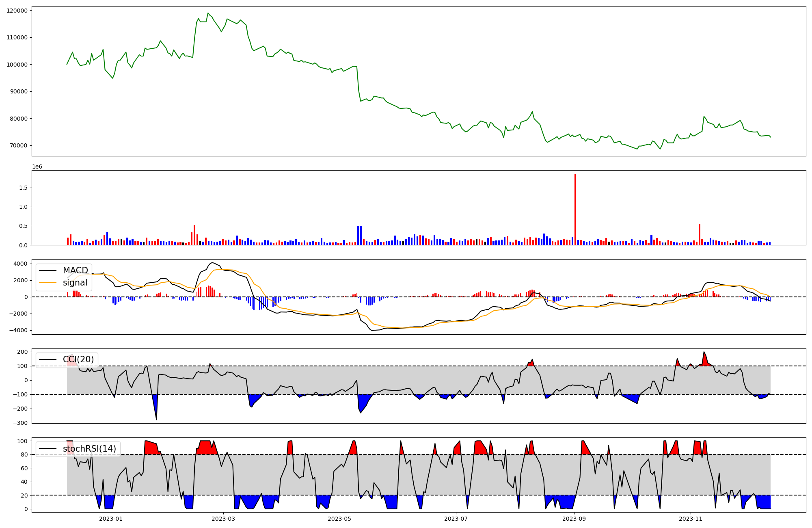Viewport: 812px width, 528px height.
Task: Click the 1e6 volume scale label
Action: pyautogui.click(x=37, y=167)
